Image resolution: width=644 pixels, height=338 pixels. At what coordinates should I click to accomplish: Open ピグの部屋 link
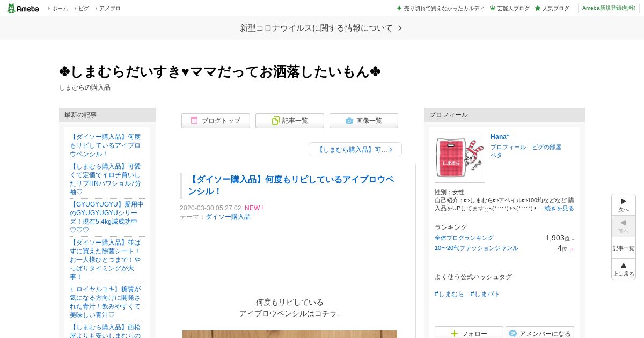546,147
